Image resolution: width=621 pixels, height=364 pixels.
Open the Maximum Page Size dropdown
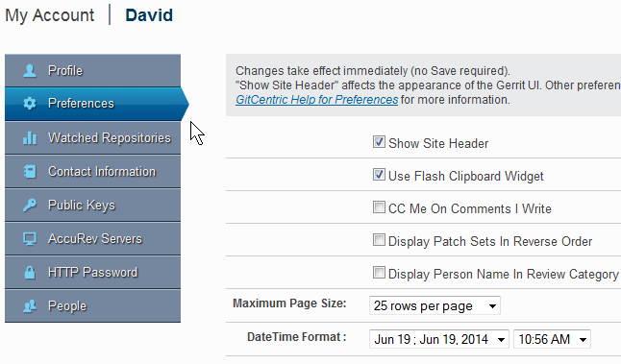pyautogui.click(x=435, y=305)
